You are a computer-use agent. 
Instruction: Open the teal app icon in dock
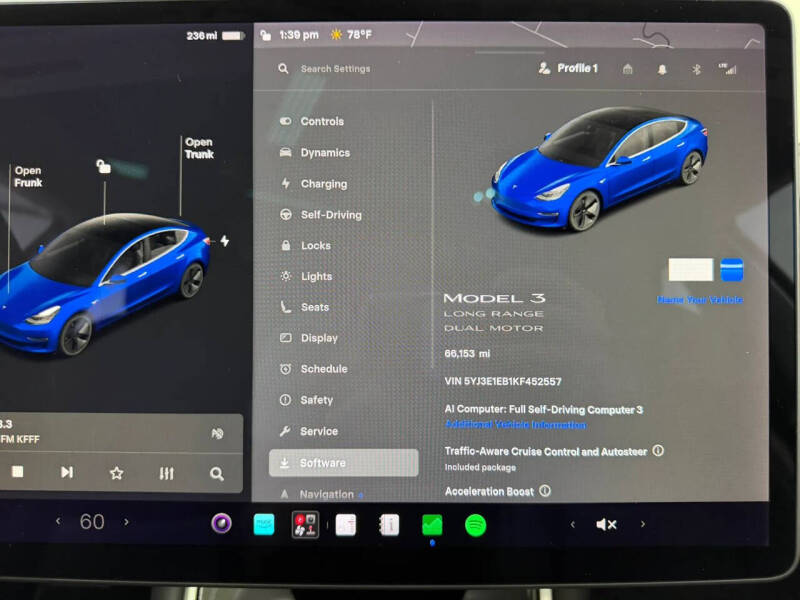point(264,524)
